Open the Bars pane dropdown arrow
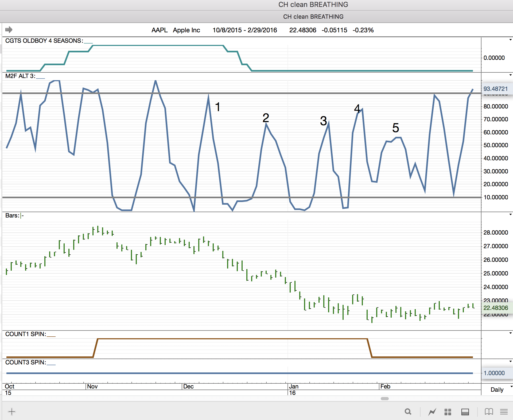This screenshot has width=513, height=420. [510, 215]
